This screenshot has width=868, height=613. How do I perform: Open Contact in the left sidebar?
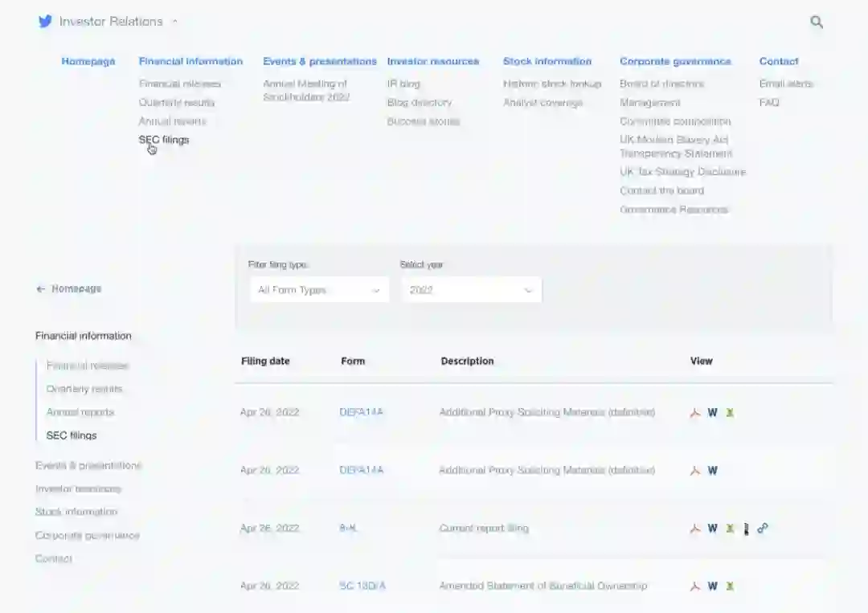pyautogui.click(x=54, y=559)
